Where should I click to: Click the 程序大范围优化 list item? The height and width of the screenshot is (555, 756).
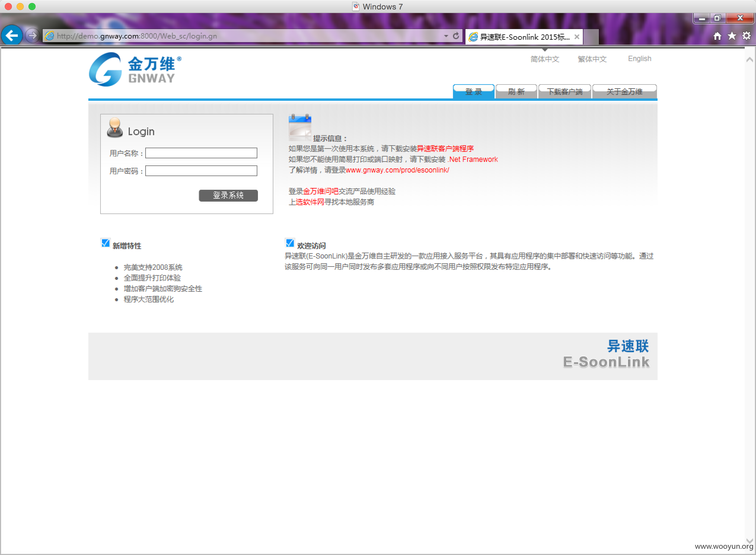pyautogui.click(x=149, y=299)
